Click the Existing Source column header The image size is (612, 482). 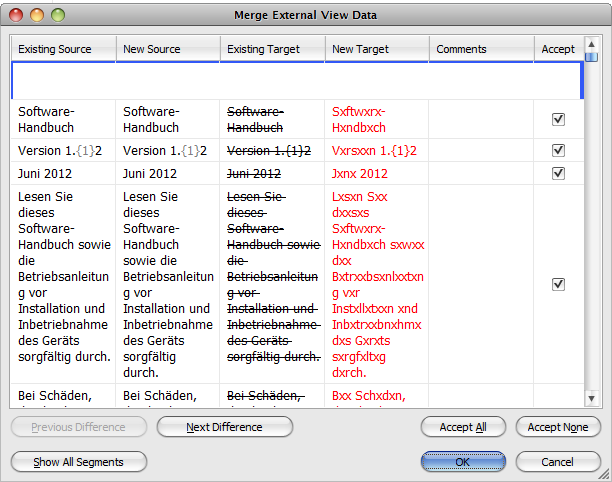[x=63, y=49]
